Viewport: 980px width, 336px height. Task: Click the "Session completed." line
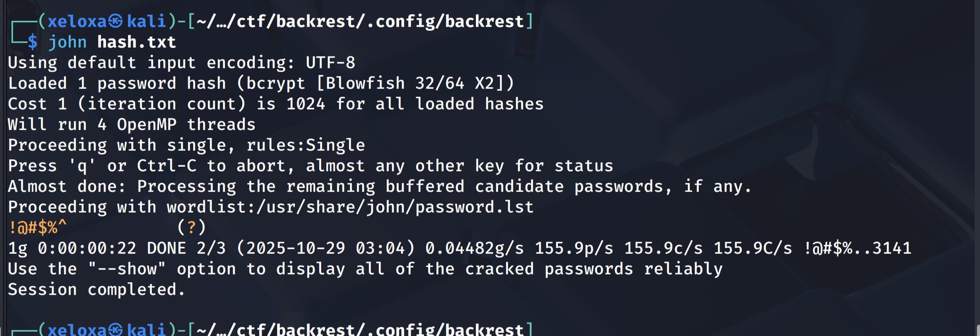pyautogui.click(x=96, y=289)
